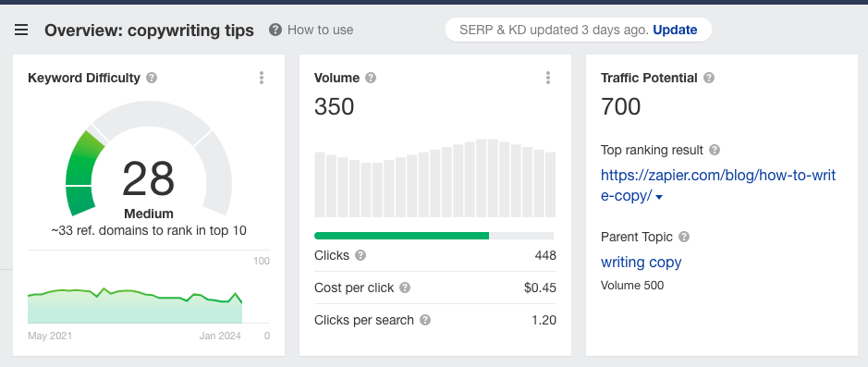The height and width of the screenshot is (367, 868).
Task: Select the clicks per search value 1.20
Action: click(544, 320)
